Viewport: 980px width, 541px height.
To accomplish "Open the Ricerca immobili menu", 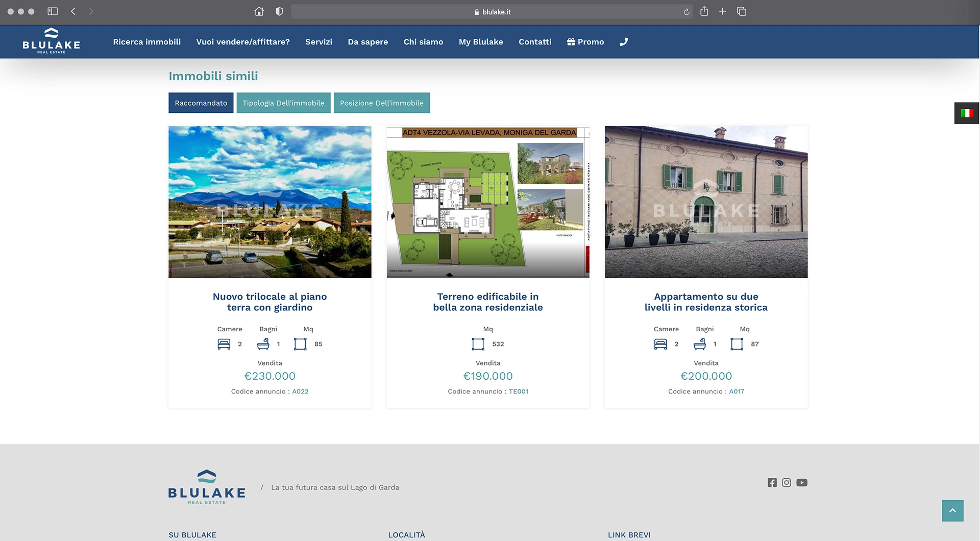I will pyautogui.click(x=147, y=42).
